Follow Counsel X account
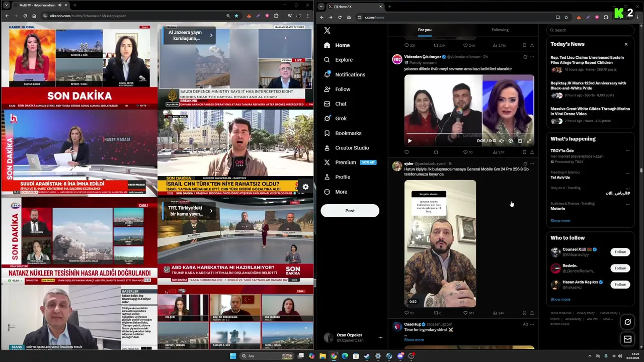 pos(620,252)
